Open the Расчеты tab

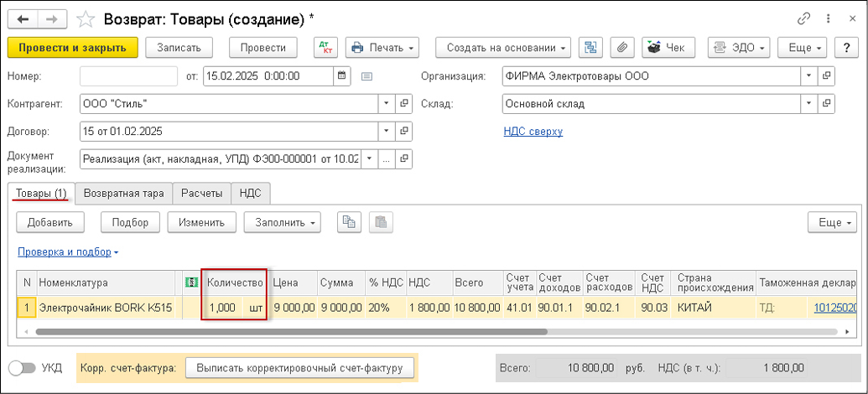tap(201, 194)
